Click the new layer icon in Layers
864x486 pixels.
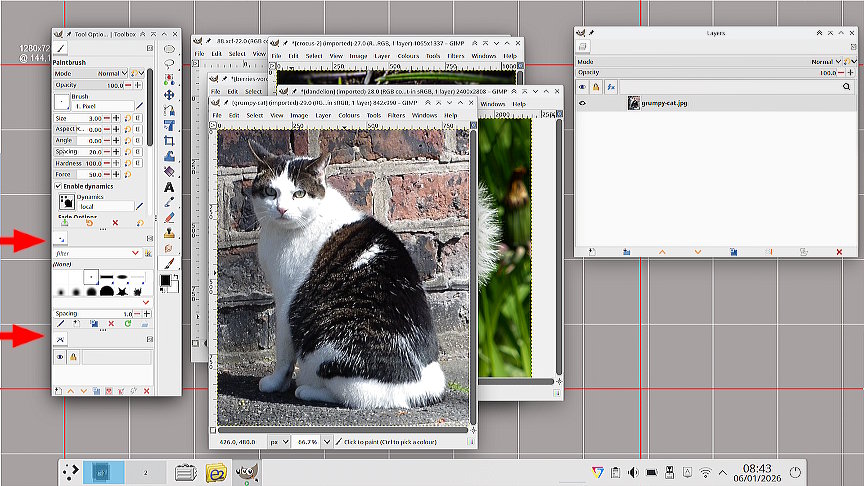(591, 252)
